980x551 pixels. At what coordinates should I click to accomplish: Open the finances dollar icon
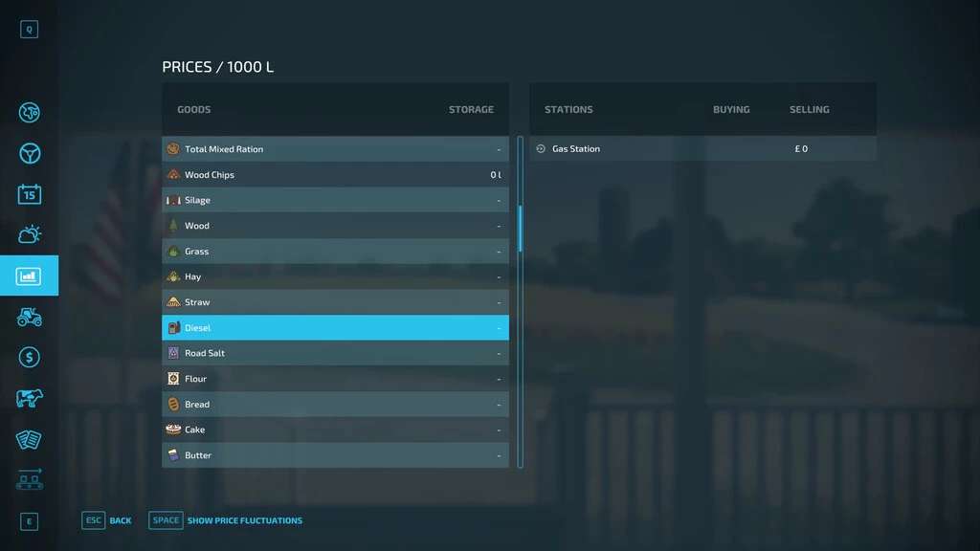(x=29, y=357)
